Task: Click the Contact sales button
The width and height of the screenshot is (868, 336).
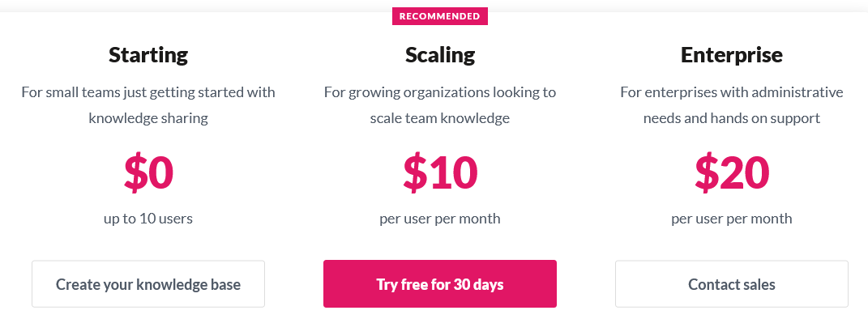Action: (732, 284)
